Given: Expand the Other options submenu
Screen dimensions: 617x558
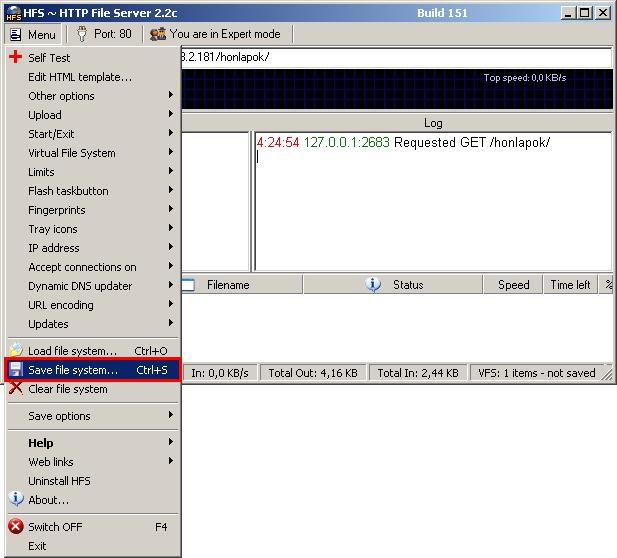Looking at the screenshot, I should coord(171,95).
